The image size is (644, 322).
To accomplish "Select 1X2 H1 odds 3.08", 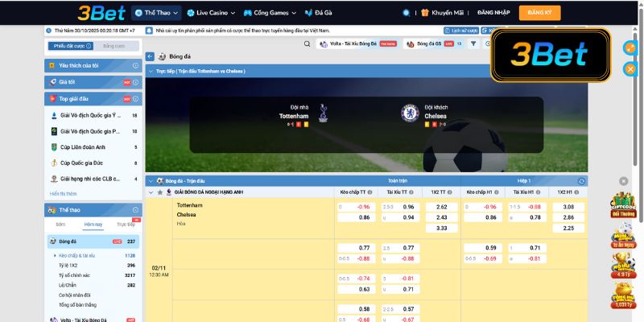I will pyautogui.click(x=568, y=207).
